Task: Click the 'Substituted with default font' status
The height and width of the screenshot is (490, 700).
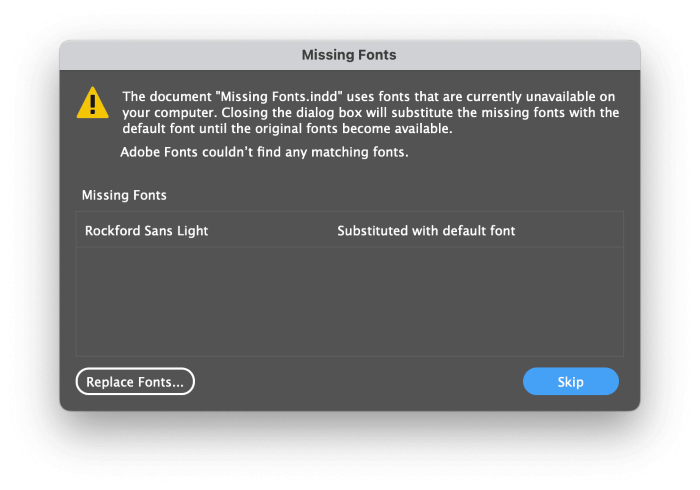Action: [426, 231]
